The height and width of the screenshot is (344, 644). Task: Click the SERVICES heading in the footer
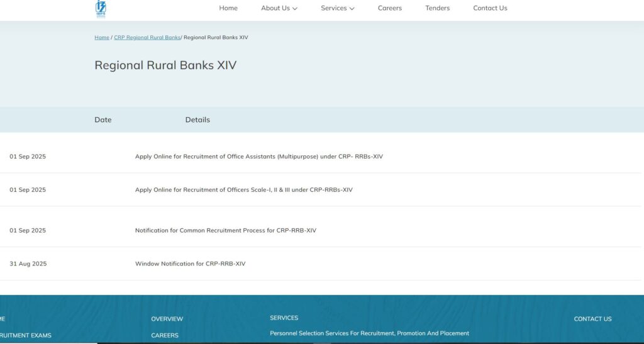click(284, 318)
